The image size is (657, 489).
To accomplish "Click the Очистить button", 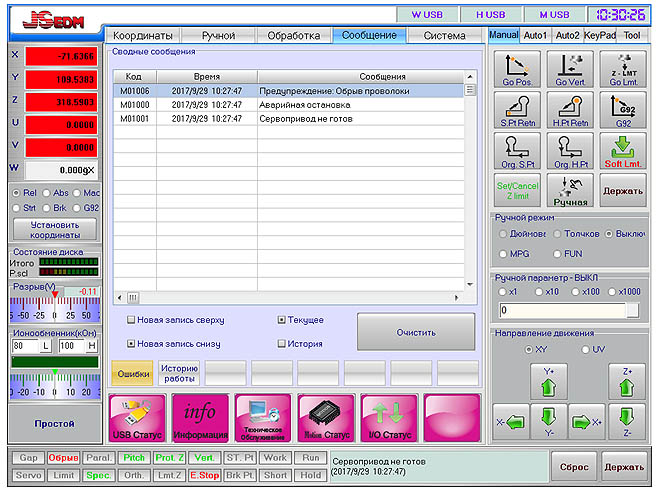I will pyautogui.click(x=416, y=332).
